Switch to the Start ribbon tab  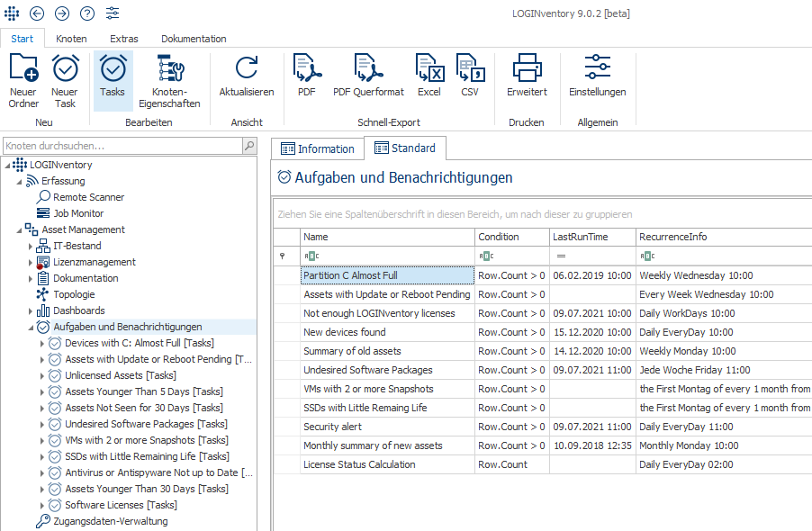tap(22, 39)
